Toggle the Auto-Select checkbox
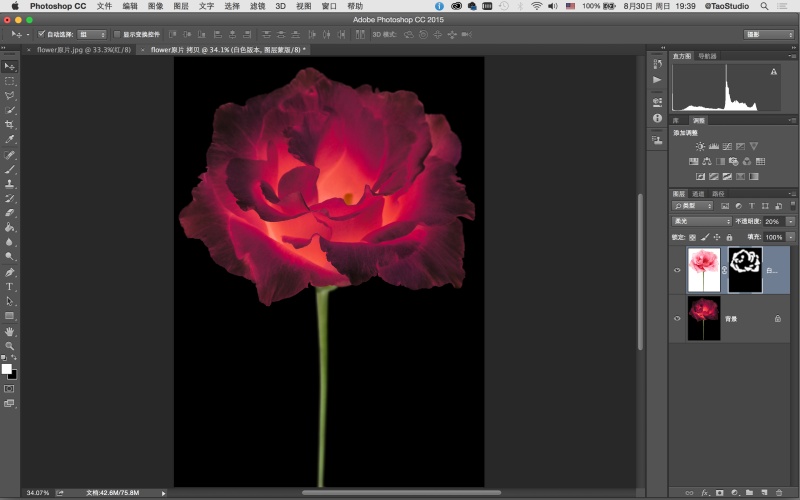The height and width of the screenshot is (500, 800). coord(41,34)
